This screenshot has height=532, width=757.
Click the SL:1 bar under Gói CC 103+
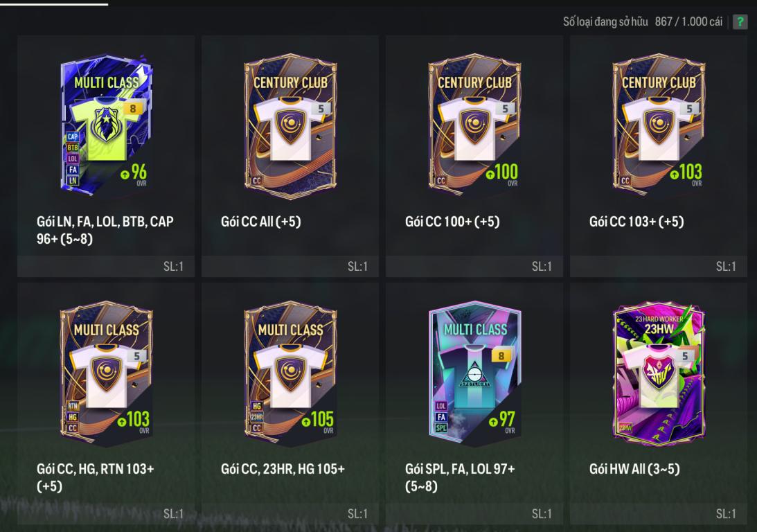659,267
